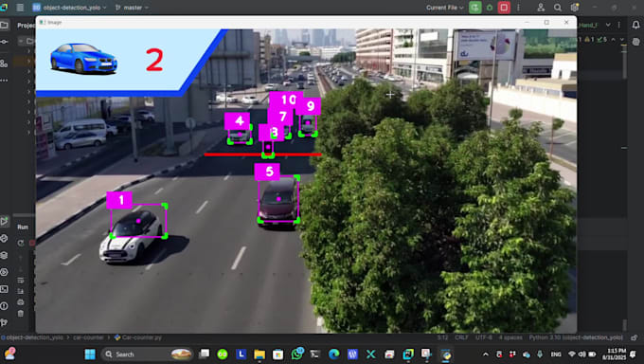Click the taskbar Search box
Viewport: 644px width, 364px height.
click(148, 355)
